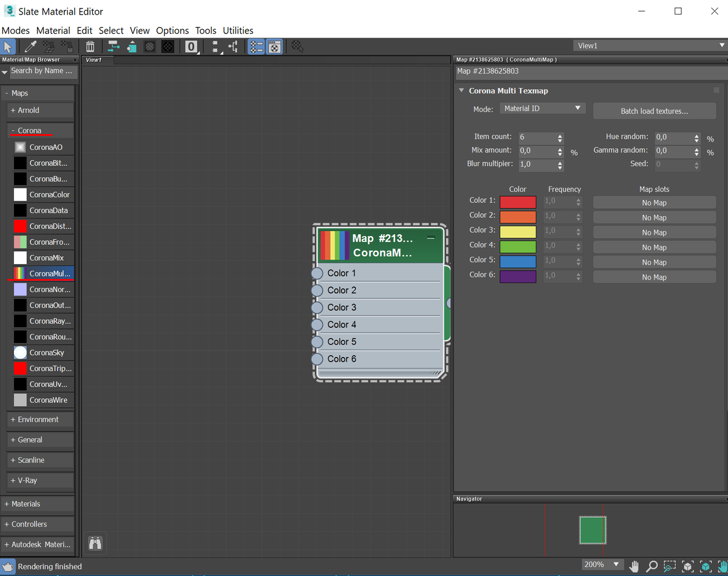Click the trash Delete Selected icon

click(90, 46)
